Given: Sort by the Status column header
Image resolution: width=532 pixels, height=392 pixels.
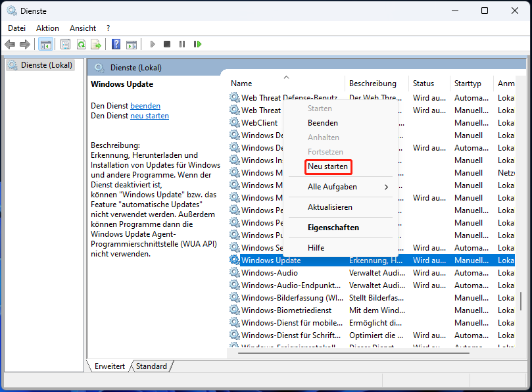Looking at the screenshot, I should click(429, 83).
